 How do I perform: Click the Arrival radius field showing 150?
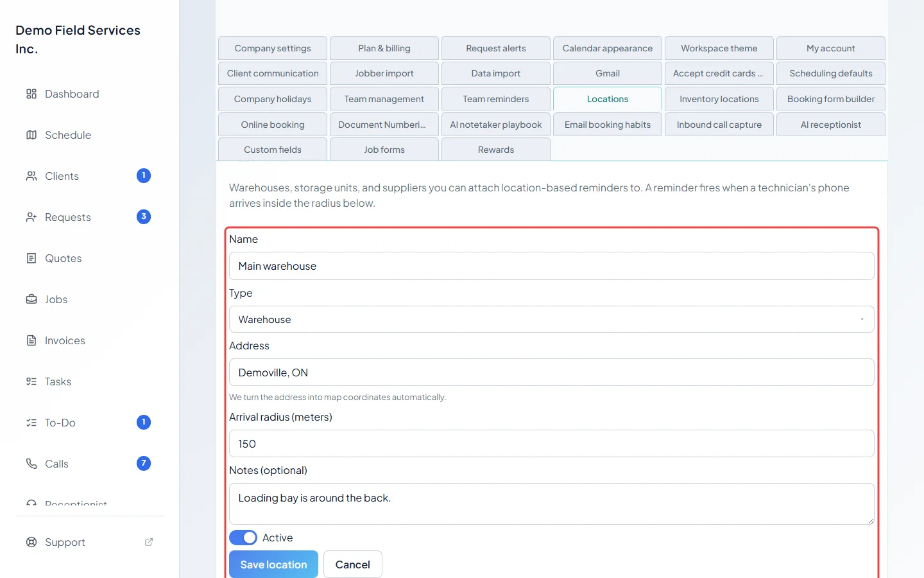tap(552, 444)
